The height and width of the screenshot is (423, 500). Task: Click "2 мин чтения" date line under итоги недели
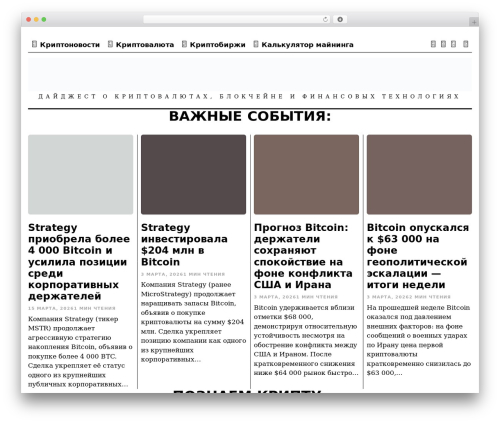click(409, 297)
